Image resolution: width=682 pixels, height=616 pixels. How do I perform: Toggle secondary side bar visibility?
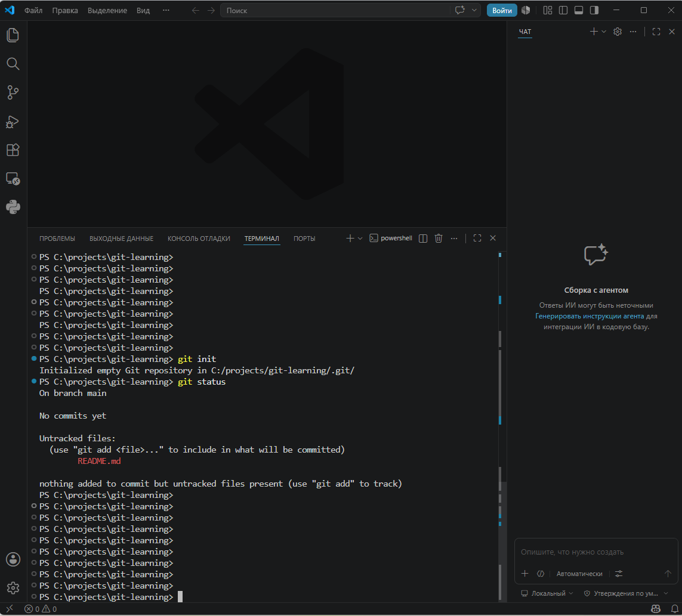[x=594, y=10]
